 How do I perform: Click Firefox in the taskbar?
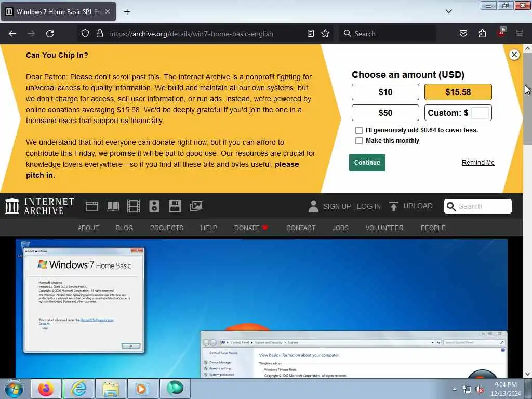click(x=46, y=389)
